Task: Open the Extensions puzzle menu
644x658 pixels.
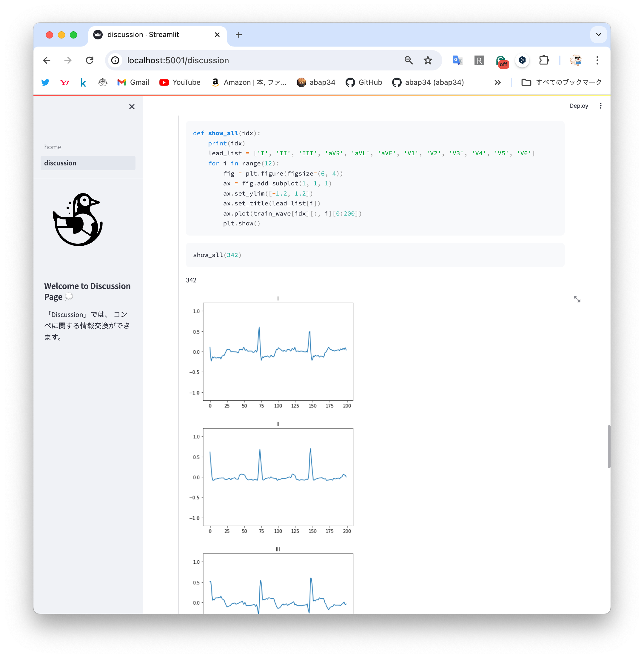Action: 543,60
